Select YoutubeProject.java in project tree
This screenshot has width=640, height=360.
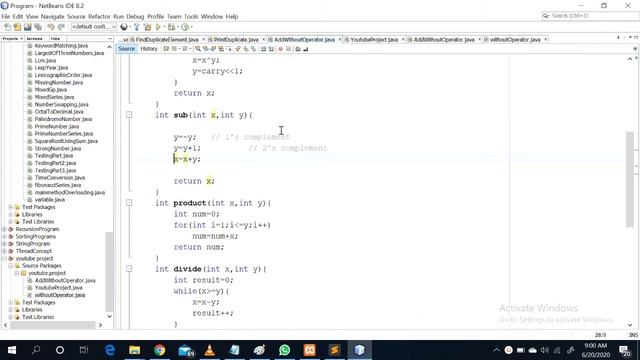click(x=58, y=288)
